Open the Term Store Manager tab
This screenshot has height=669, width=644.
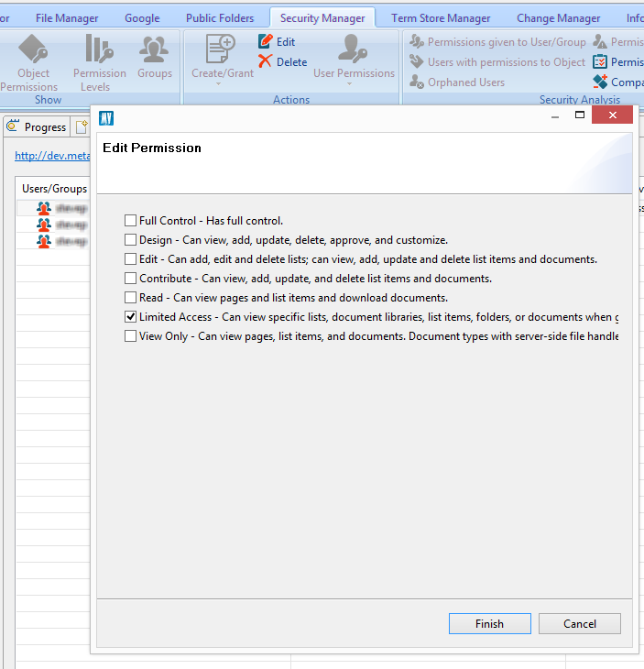[441, 18]
